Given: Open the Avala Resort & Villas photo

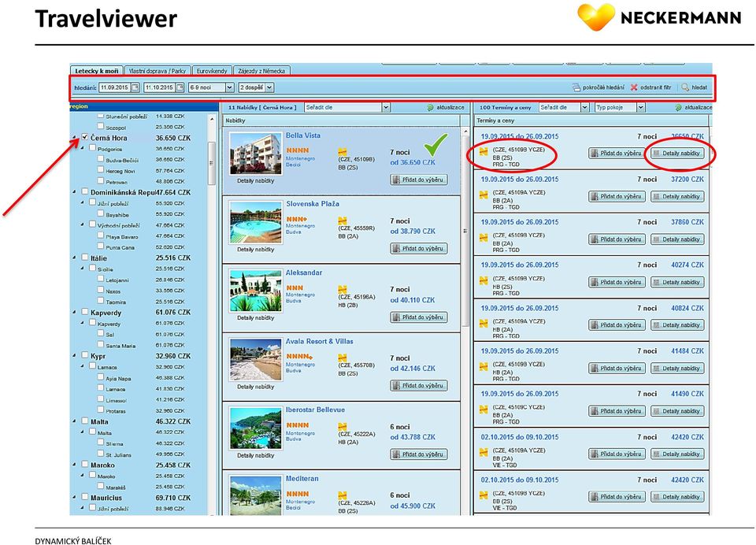Looking at the screenshot, I should pos(255,360).
